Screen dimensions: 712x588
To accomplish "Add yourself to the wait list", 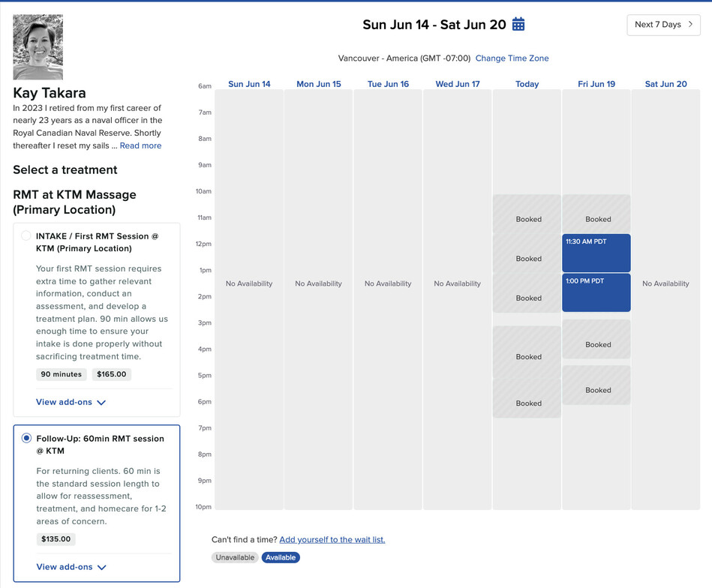I will 332,539.
